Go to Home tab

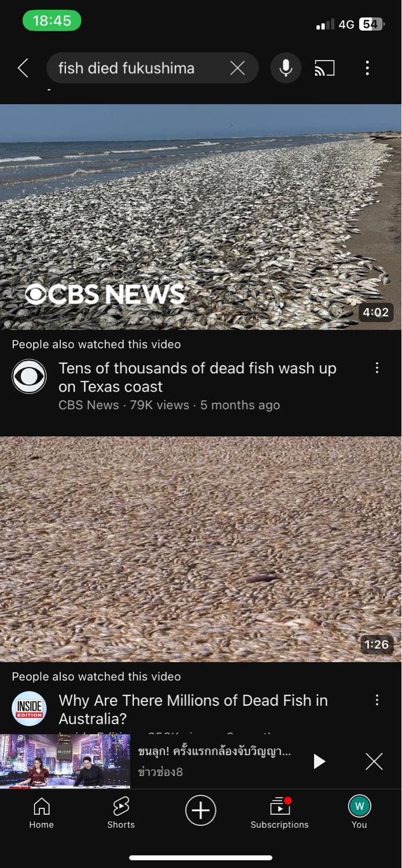coord(41,812)
